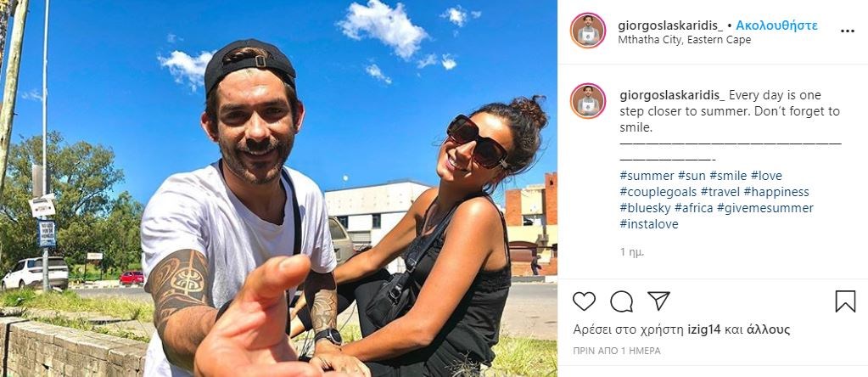The width and height of the screenshot is (868, 377).
Task: Open the ΠΡΙΝ ΑΠΟ 1 ΗΜΕΡΑ timestamp
Action: pos(617,351)
